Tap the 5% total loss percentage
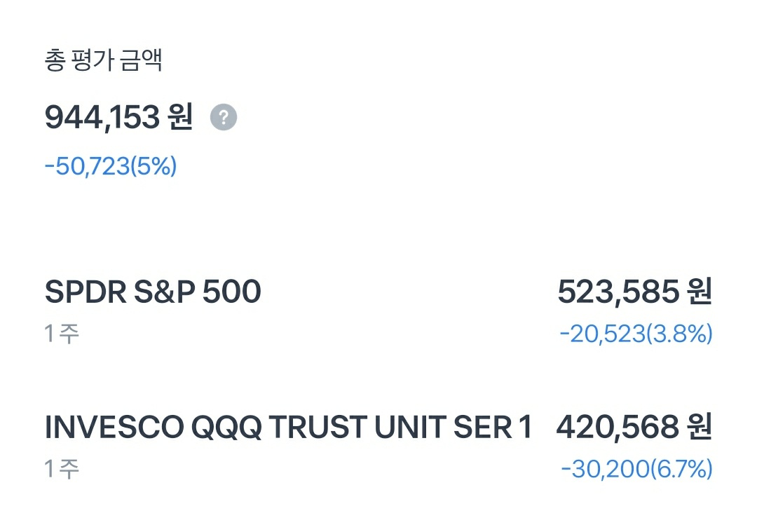757x532 pixels. (154, 167)
